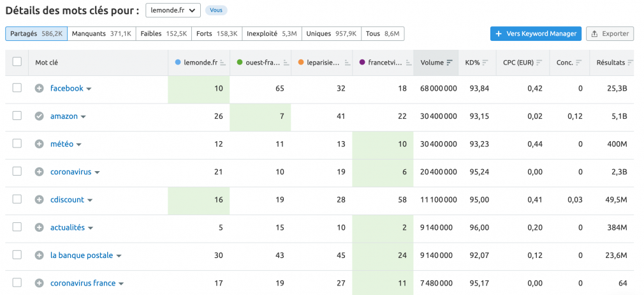The image size is (644, 295).
Task: Sort by KD% column icon
Action: pyautogui.click(x=485, y=63)
